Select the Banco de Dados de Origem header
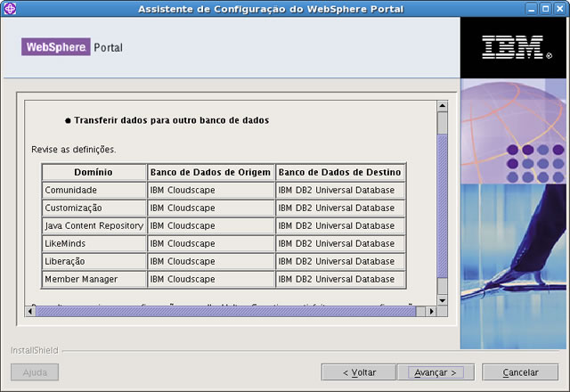The image size is (570, 392). point(210,172)
